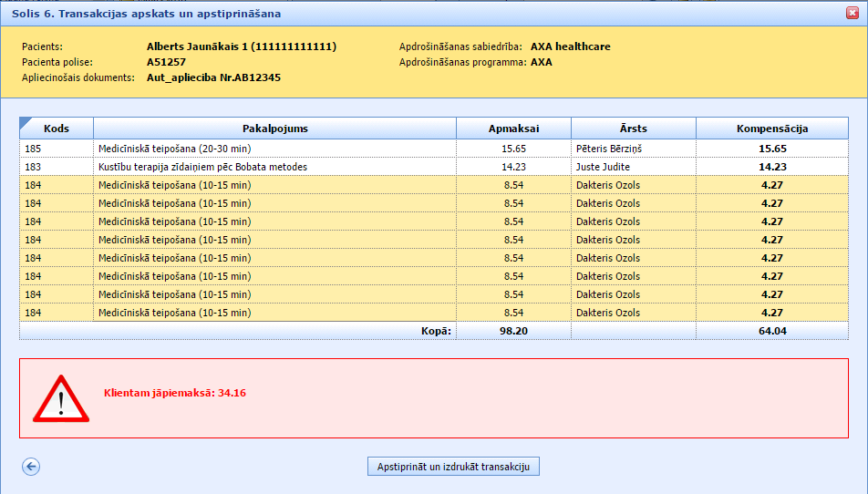Select the Kustību terapija zīdaiņiem row
Viewport: 868px width, 494px height.
point(202,167)
